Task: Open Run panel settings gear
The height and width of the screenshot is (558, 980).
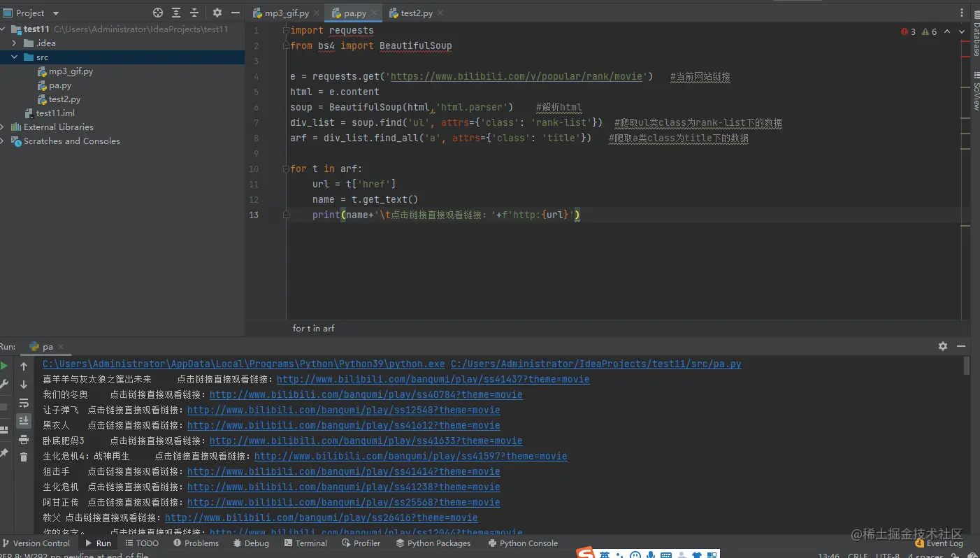Action: pyautogui.click(x=943, y=346)
